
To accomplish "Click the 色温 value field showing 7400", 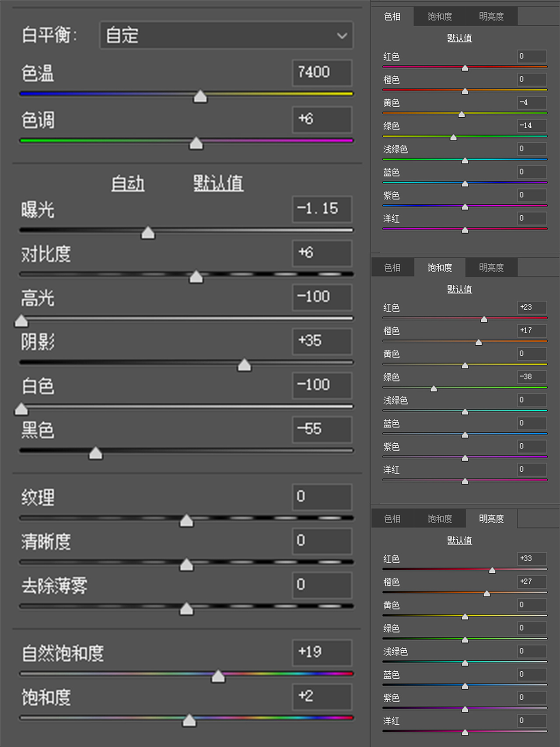I will pos(322,73).
